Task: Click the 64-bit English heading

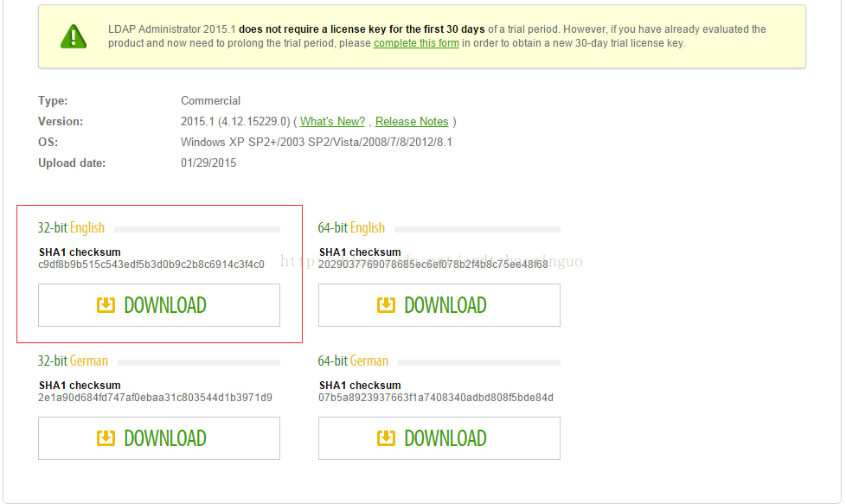Action: [351, 228]
